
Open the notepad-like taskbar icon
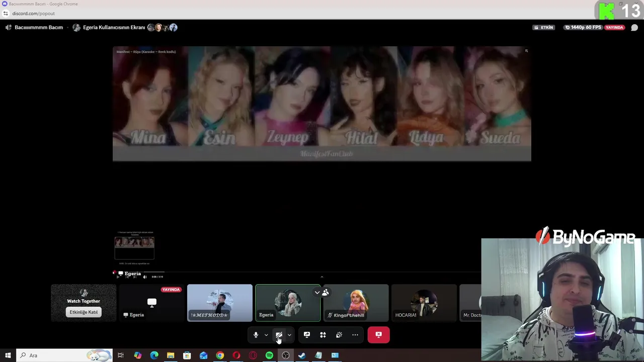(318, 355)
